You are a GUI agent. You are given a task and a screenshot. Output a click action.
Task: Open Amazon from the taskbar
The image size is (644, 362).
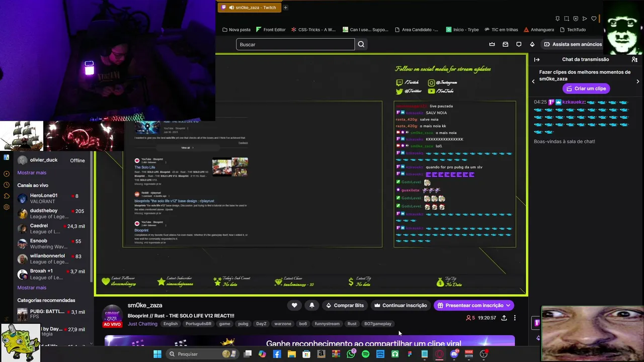coord(321,354)
